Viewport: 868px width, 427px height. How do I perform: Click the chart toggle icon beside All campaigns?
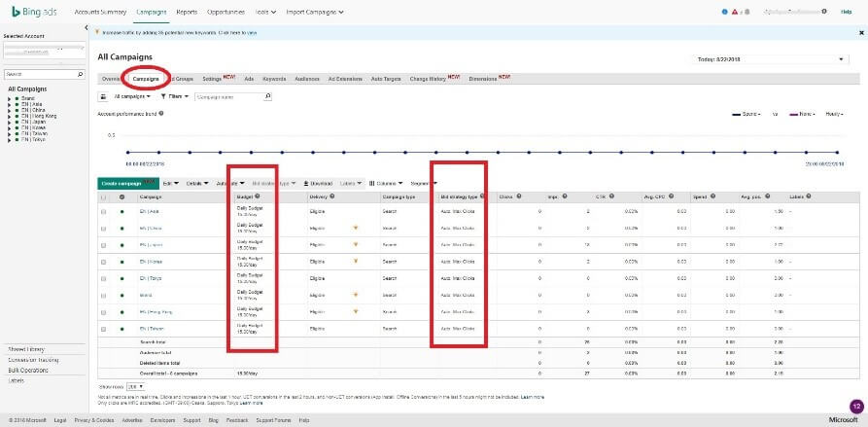(104, 96)
